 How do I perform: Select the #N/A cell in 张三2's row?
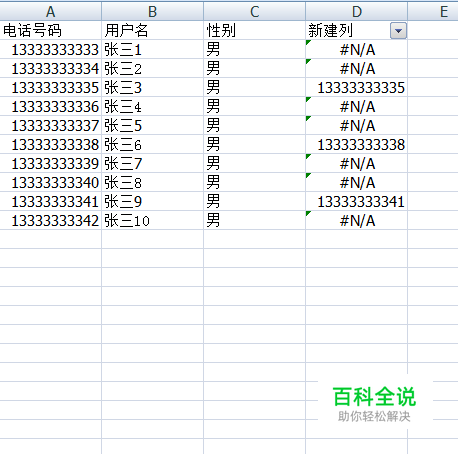pyautogui.click(x=357, y=69)
